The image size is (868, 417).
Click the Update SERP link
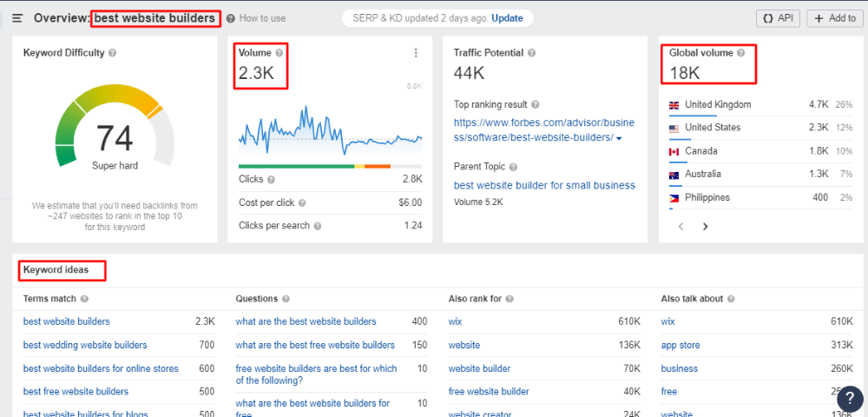click(507, 18)
